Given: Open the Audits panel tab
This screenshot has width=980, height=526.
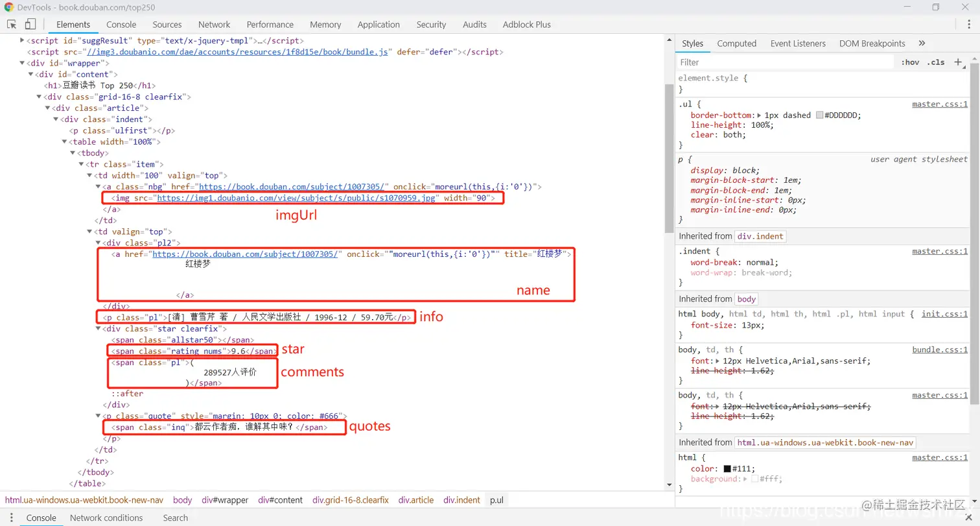Looking at the screenshot, I should (474, 25).
